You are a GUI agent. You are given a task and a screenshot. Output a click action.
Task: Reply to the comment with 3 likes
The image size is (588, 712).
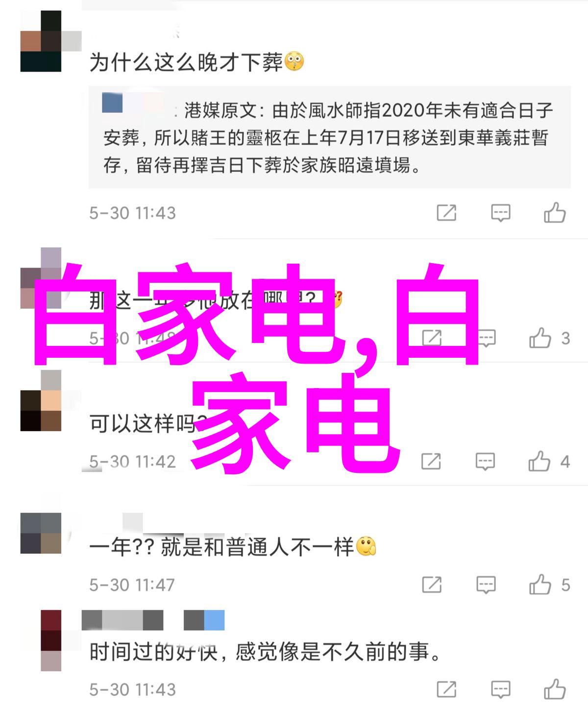click(x=486, y=338)
